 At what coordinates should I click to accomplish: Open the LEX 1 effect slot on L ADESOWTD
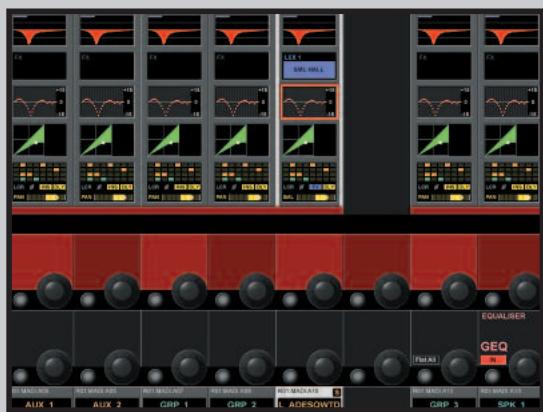tap(309, 66)
